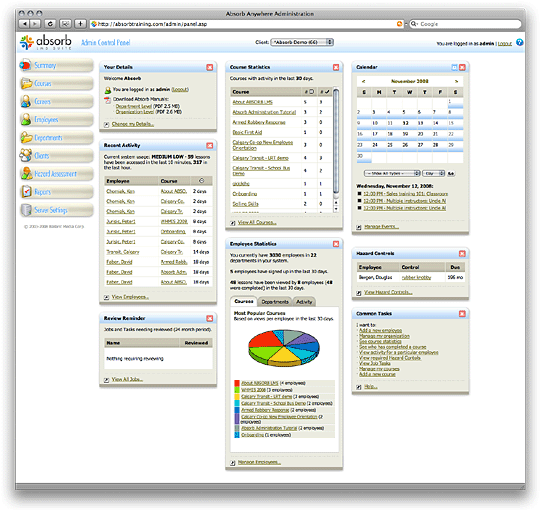The height and width of the screenshot is (511, 540).
Task: Open the Manage Events link
Action: coord(382,227)
